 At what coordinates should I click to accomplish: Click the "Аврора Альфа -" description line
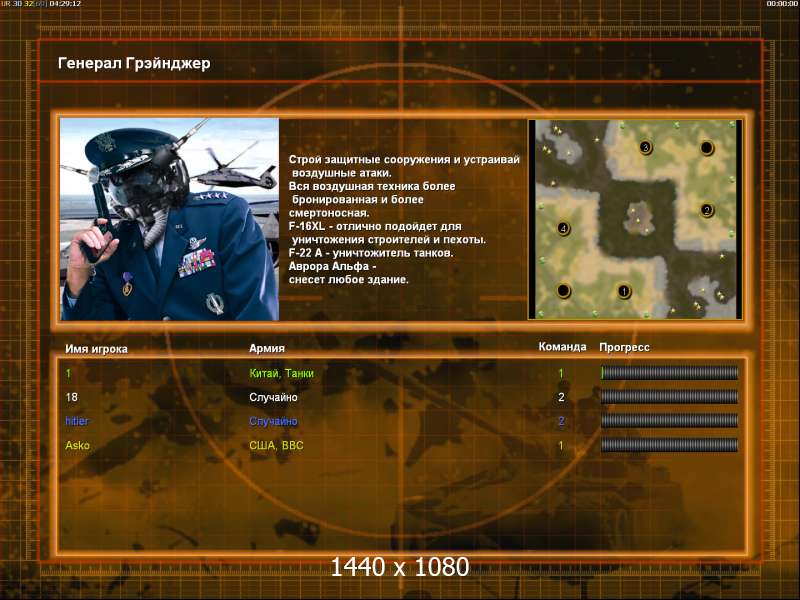tap(333, 266)
